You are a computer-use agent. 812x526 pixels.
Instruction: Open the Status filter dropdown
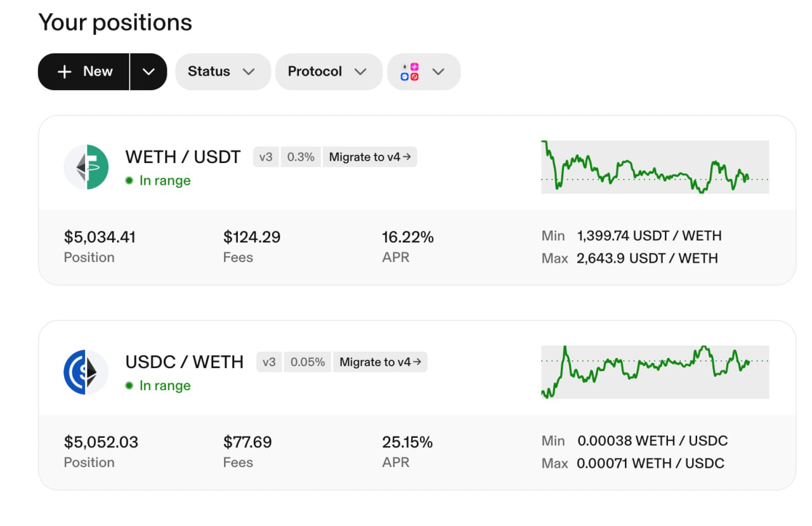point(223,72)
